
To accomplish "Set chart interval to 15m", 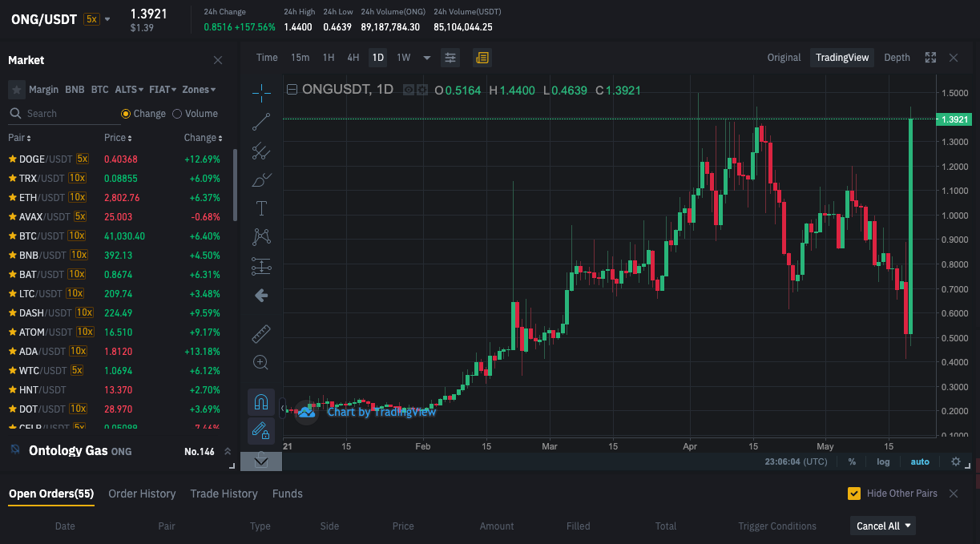I will point(300,58).
